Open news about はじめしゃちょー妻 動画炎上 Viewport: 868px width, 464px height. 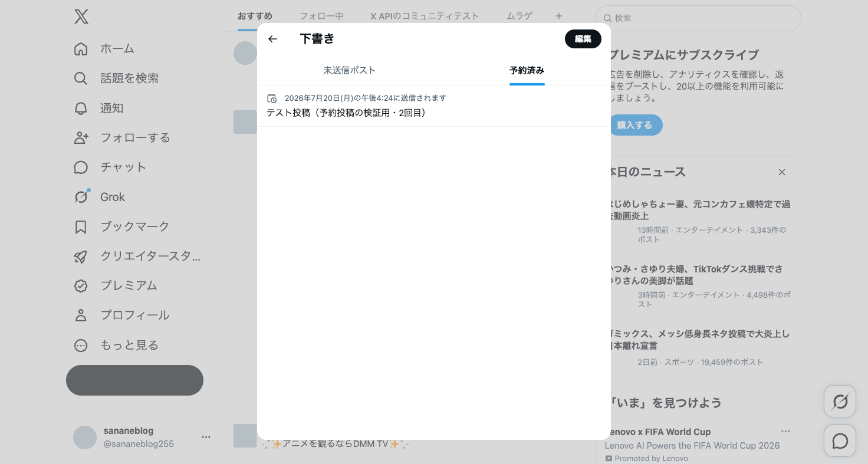click(698, 221)
